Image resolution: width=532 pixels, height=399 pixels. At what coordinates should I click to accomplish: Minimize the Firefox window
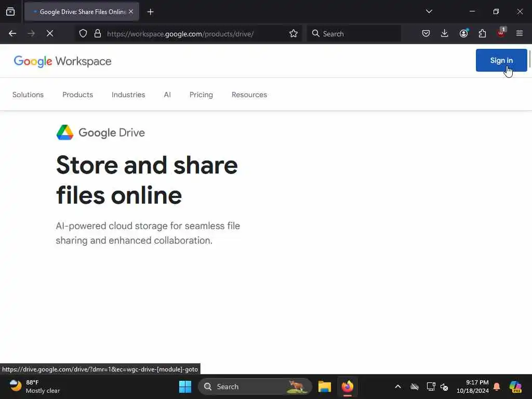click(472, 11)
